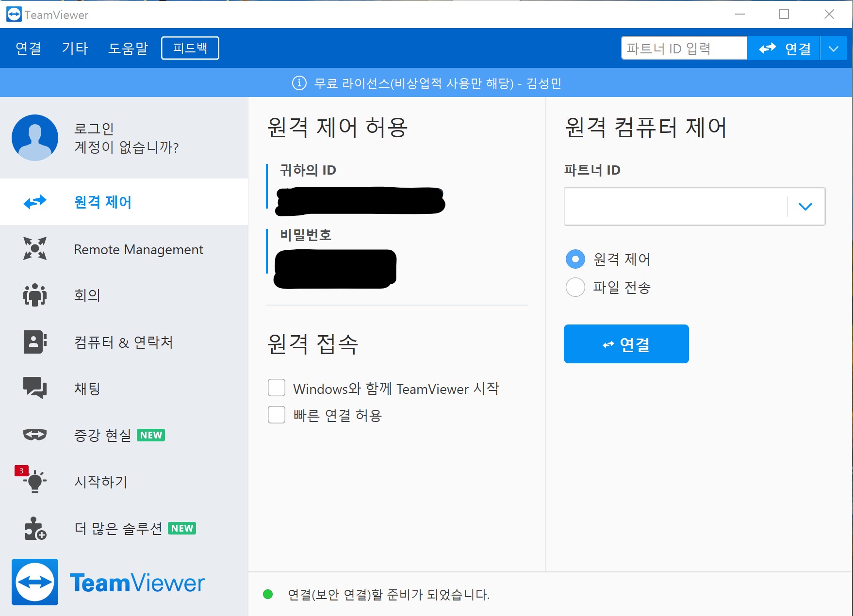Click the 연결 준비 status message
This screenshot has height=616, width=853.
coord(389,595)
